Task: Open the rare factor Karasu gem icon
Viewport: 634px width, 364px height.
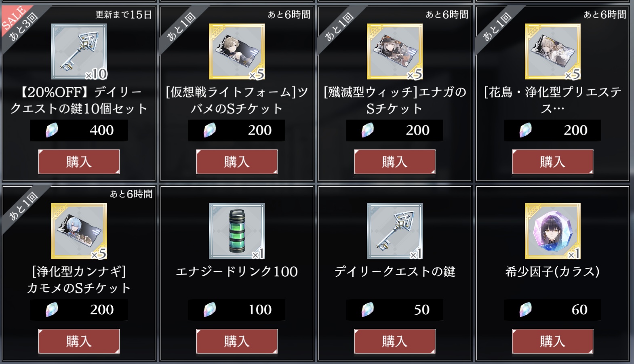Action: [x=553, y=231]
